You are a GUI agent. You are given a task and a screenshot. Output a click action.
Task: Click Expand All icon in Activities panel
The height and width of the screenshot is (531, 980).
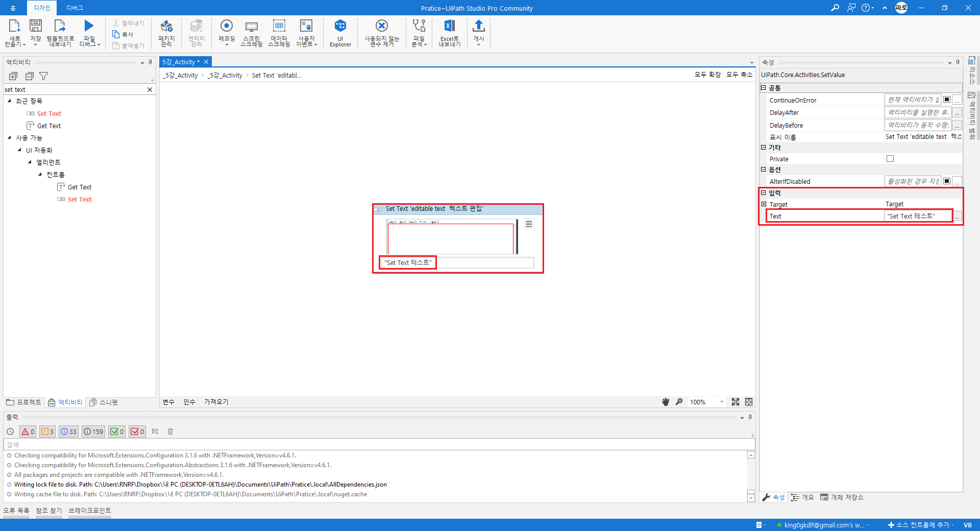(x=13, y=76)
